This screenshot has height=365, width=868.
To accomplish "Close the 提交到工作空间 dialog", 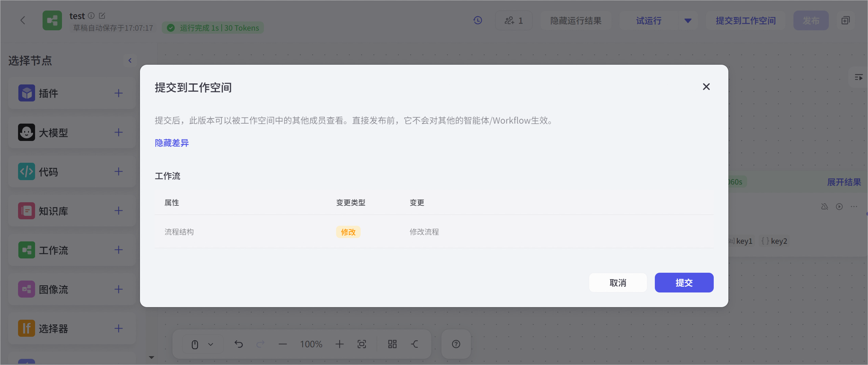I will click(706, 86).
